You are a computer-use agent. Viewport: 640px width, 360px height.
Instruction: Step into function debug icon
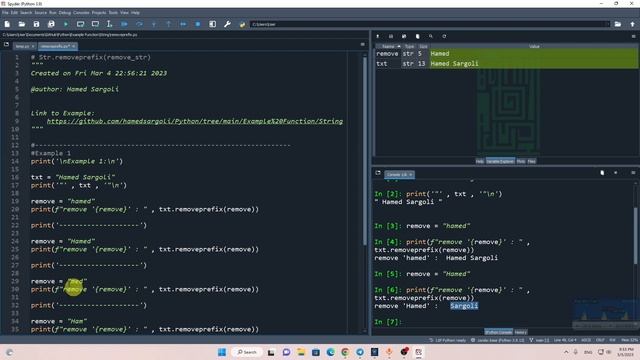tap(154, 24)
